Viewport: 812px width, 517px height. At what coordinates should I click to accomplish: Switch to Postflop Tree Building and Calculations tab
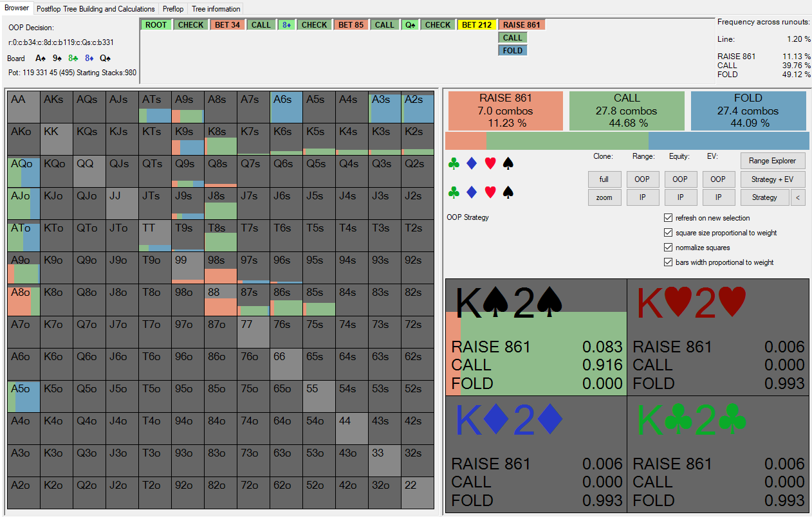tap(96, 9)
